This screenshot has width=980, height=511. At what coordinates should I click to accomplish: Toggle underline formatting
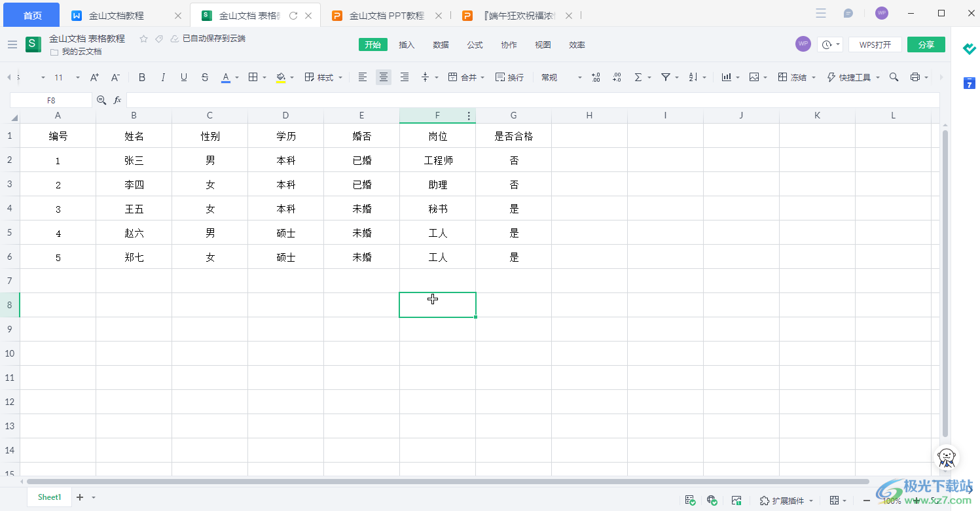[x=184, y=77]
